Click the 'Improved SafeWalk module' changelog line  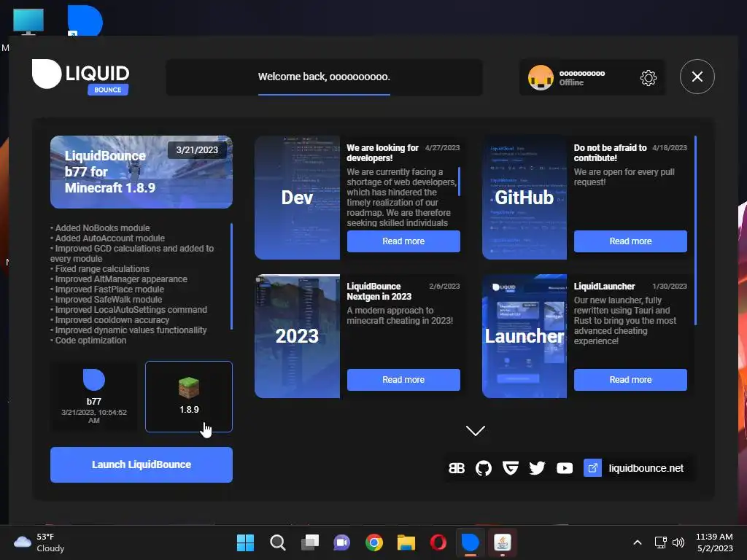107,300
